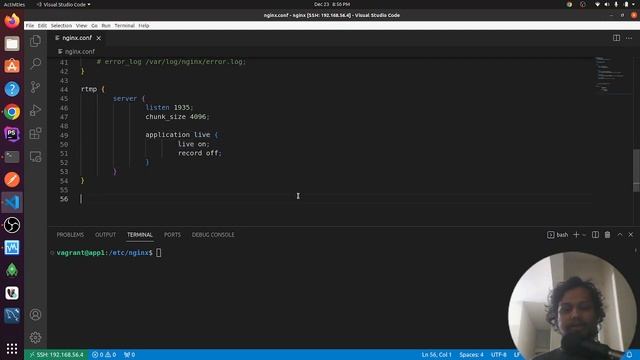The height and width of the screenshot is (360, 640).
Task: Open editor More Actions ellipsis
Action: click(629, 38)
